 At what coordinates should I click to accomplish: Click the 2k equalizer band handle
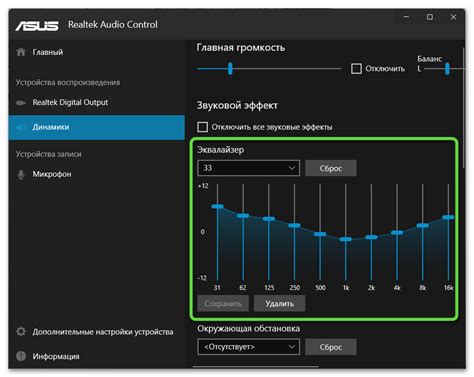tap(371, 237)
